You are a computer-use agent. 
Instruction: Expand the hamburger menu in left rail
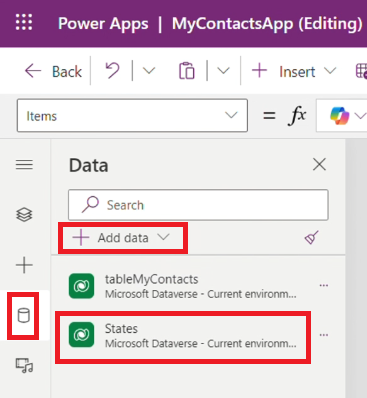tap(24, 165)
